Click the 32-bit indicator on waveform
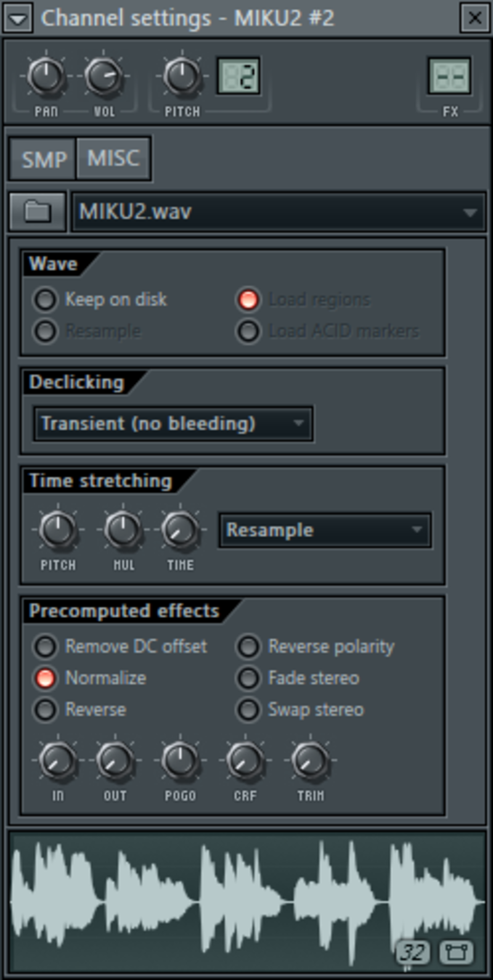This screenshot has width=493, height=980. pos(413,952)
